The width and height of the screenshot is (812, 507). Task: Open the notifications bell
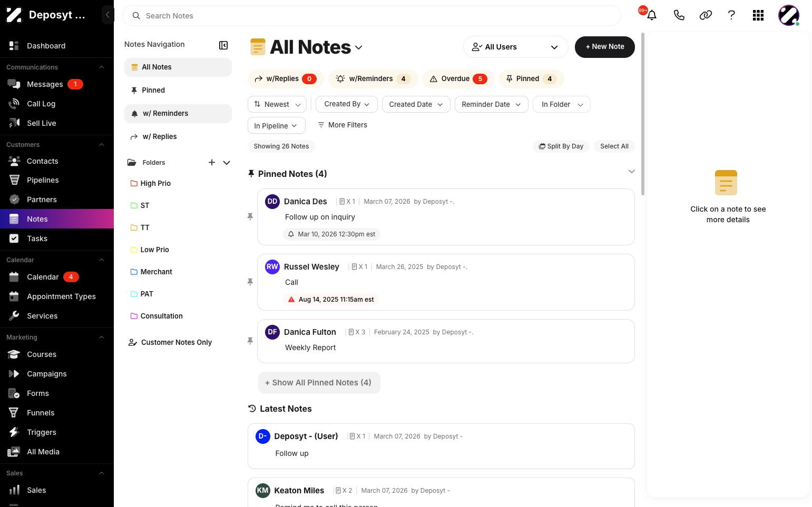click(x=652, y=15)
